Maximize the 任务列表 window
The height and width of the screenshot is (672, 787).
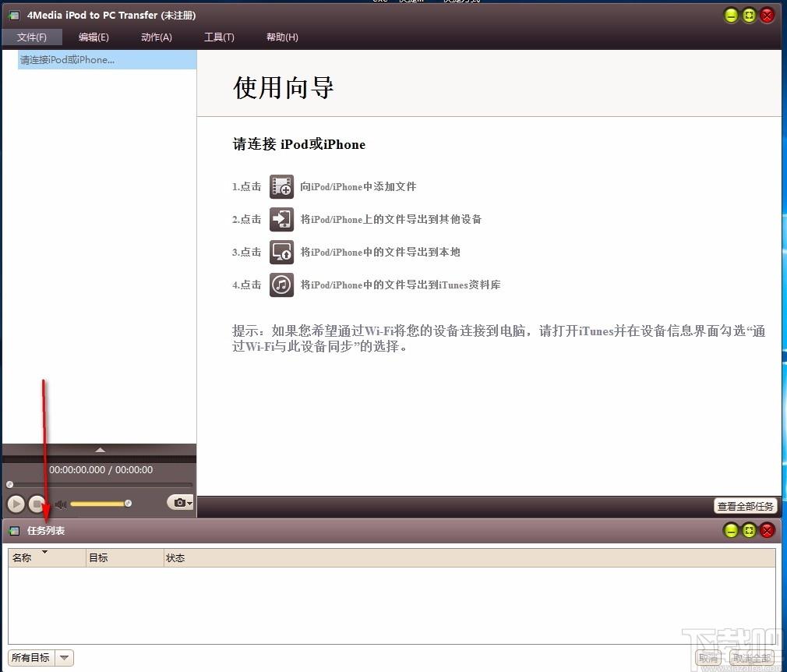click(749, 530)
